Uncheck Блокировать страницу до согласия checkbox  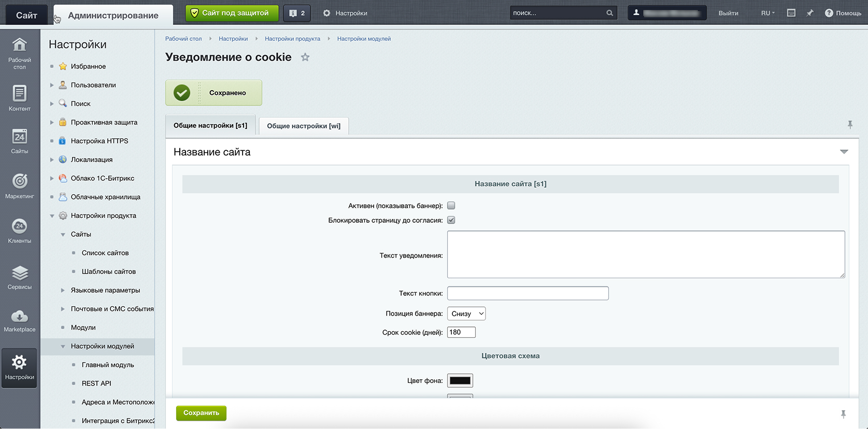click(451, 220)
